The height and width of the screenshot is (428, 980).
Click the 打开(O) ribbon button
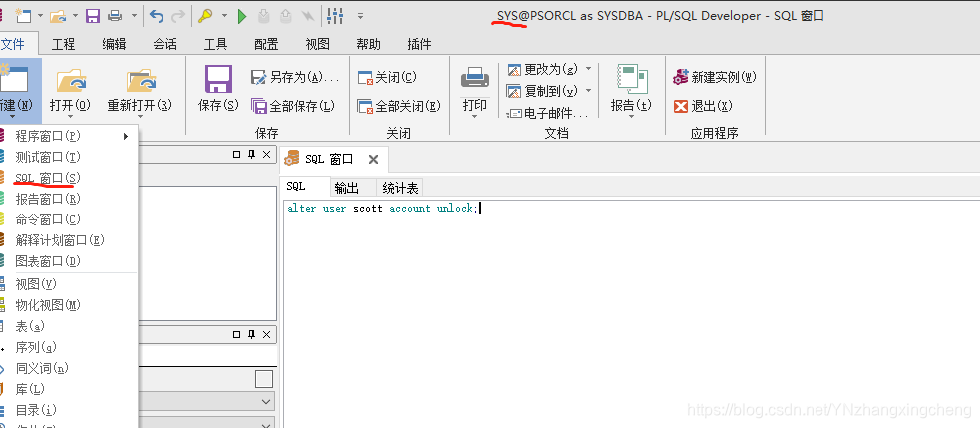(70, 92)
